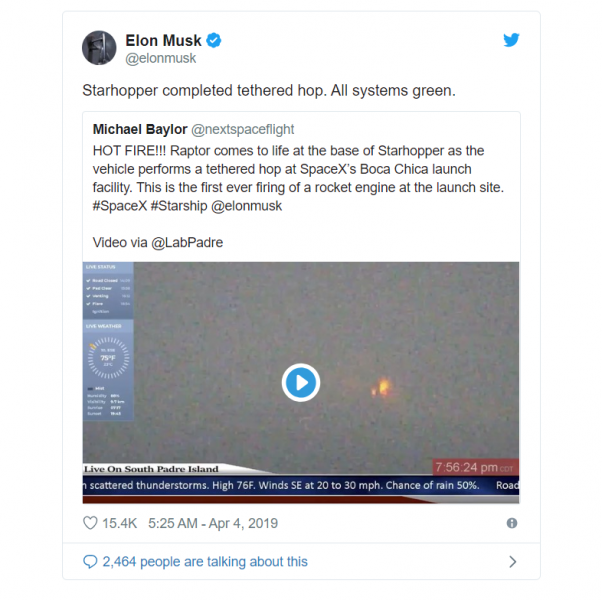Click @elonmusk mention in quoted tweet
This screenshot has width=602, height=600.
(246, 206)
